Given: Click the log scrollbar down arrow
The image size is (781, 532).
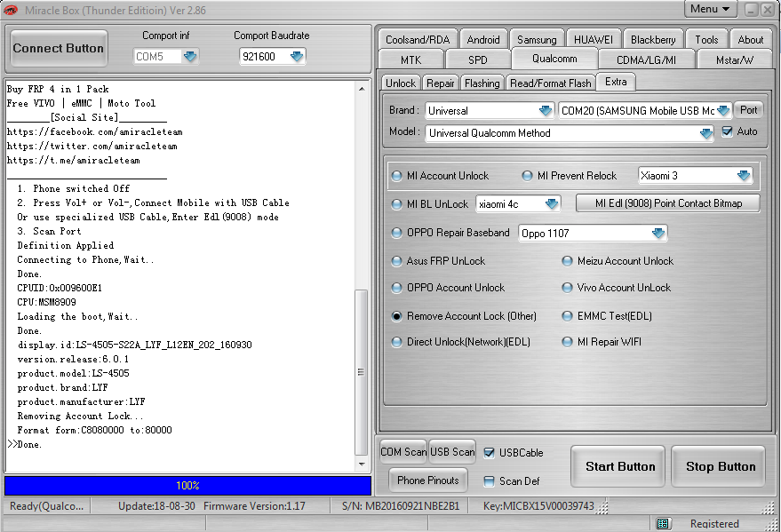Looking at the screenshot, I should coord(361,465).
